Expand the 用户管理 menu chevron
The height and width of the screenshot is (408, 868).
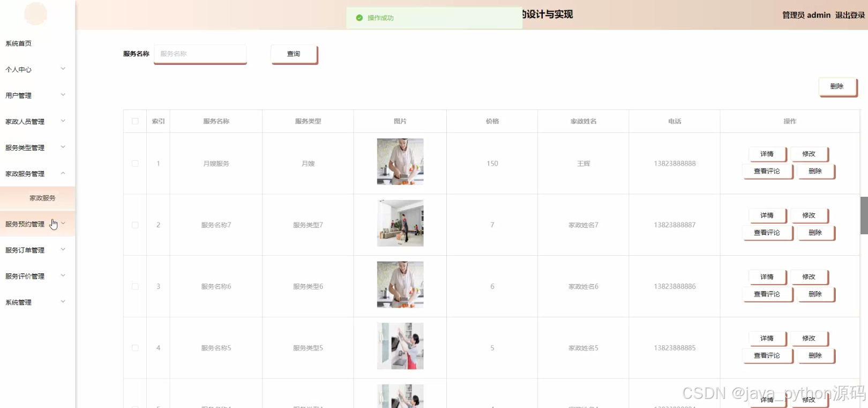(63, 95)
